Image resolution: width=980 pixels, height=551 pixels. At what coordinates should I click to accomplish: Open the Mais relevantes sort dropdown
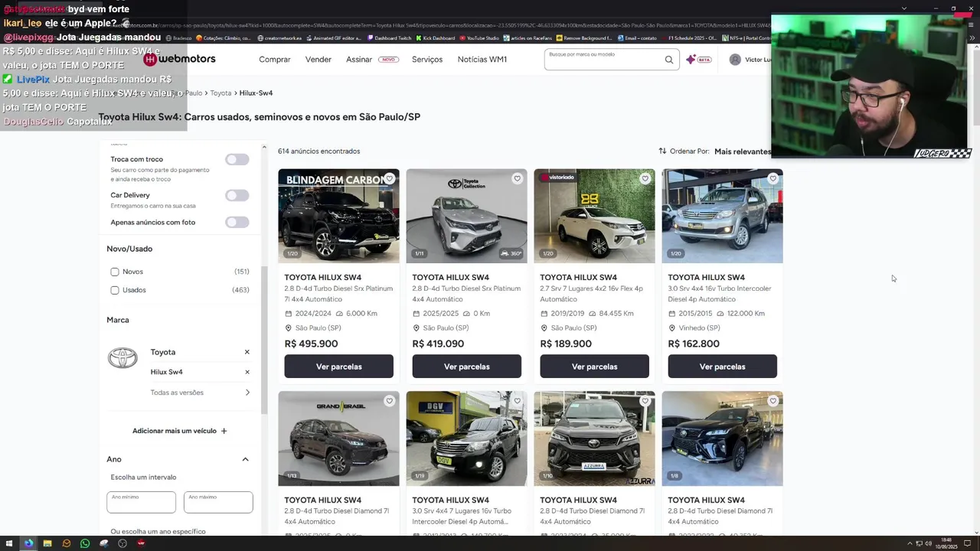point(743,152)
